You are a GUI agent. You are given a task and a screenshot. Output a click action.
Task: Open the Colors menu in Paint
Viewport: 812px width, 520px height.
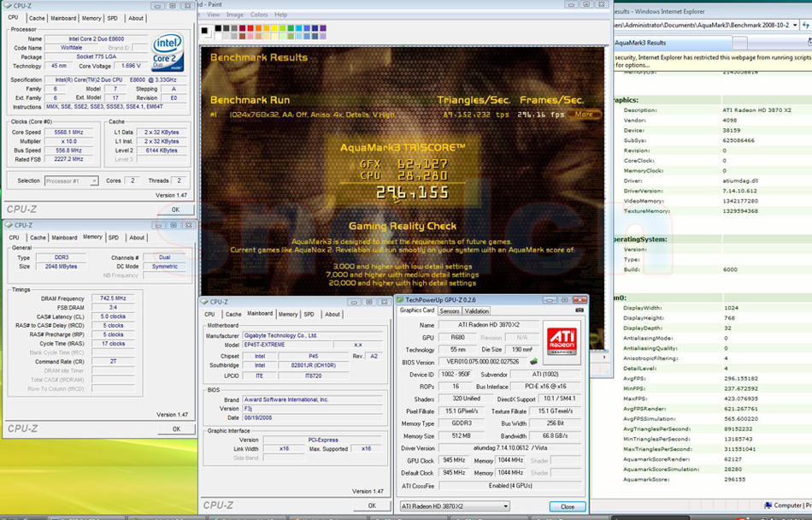(x=259, y=15)
